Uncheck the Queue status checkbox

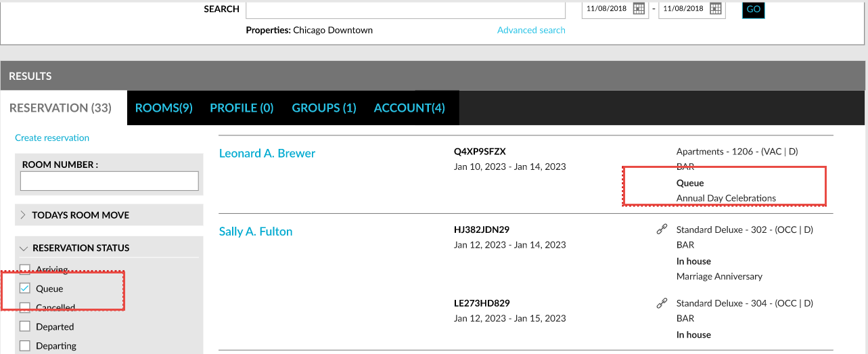point(25,288)
